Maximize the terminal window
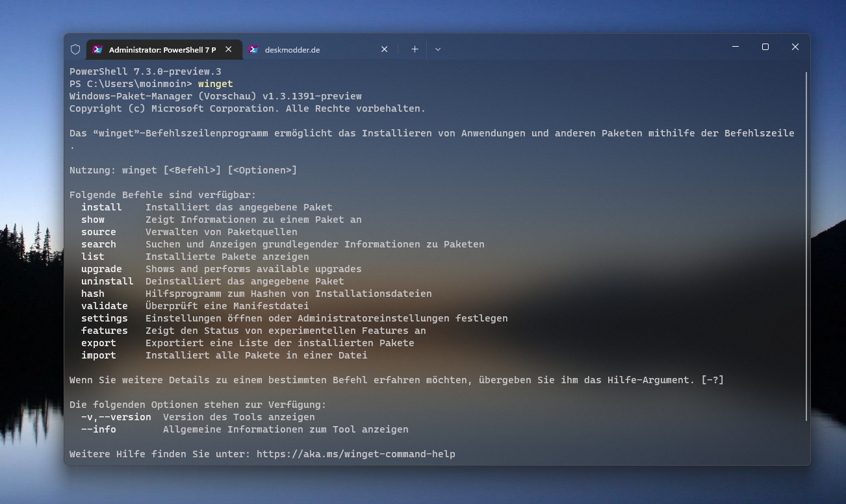This screenshot has width=846, height=504. 765,47
